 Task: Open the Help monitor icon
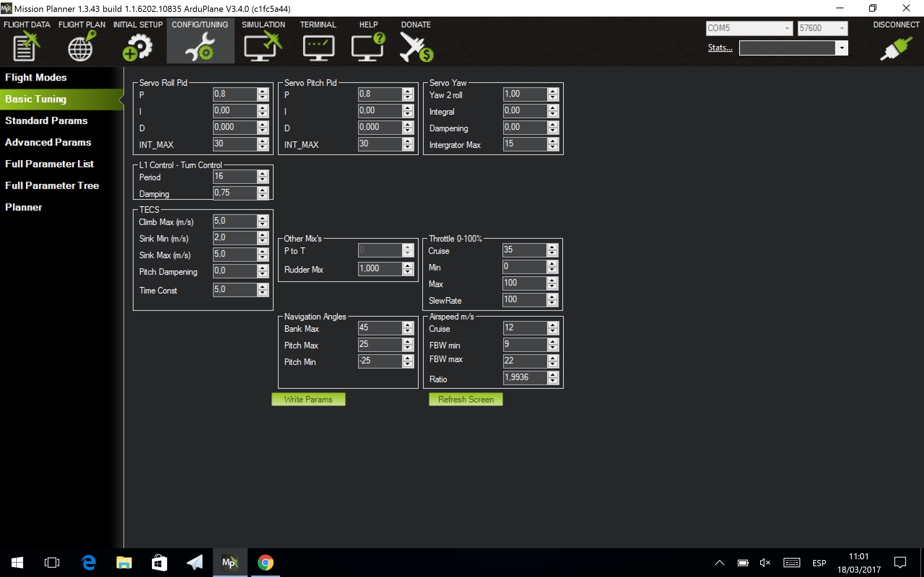(x=368, y=47)
